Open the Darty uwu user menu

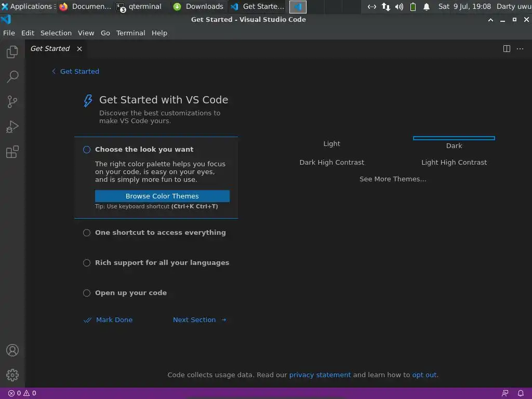(514, 6)
